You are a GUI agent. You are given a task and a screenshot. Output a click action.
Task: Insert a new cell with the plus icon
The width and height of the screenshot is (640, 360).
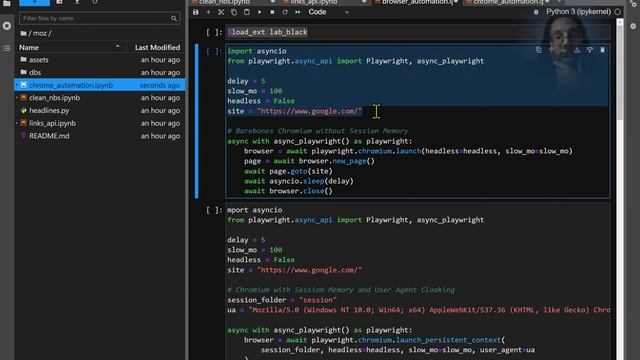point(208,12)
